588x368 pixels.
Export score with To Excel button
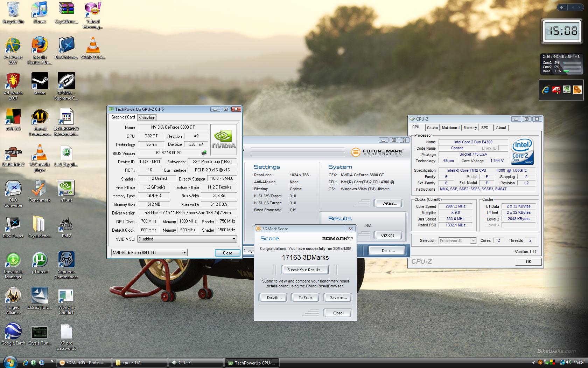[306, 298]
